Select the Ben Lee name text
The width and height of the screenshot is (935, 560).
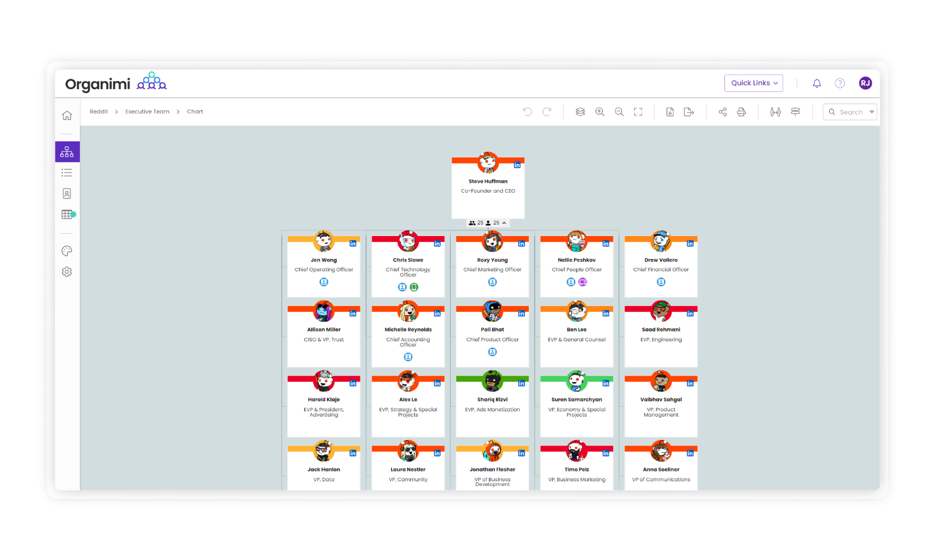577,330
